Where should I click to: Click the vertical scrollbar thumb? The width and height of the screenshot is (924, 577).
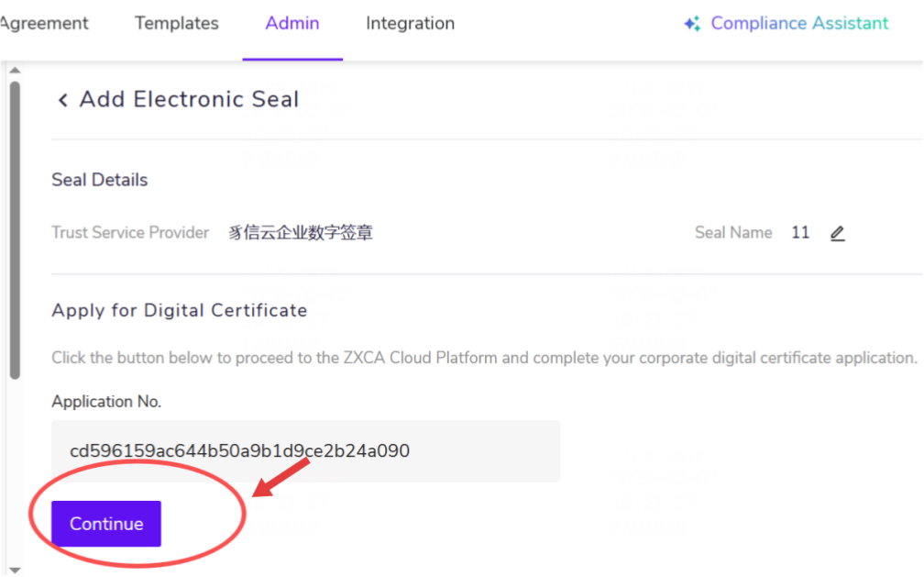[15, 229]
